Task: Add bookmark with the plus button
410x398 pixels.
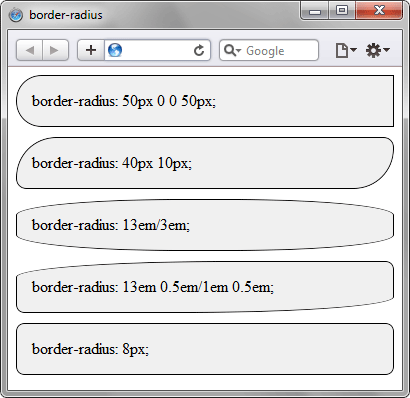Action: [x=91, y=50]
